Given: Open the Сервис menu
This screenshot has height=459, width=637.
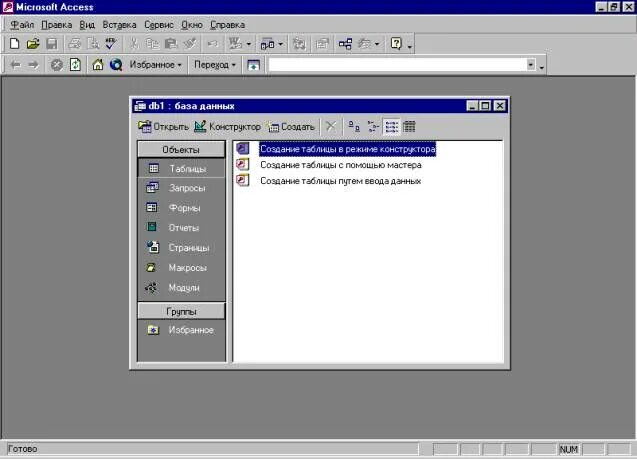Looking at the screenshot, I should point(159,25).
